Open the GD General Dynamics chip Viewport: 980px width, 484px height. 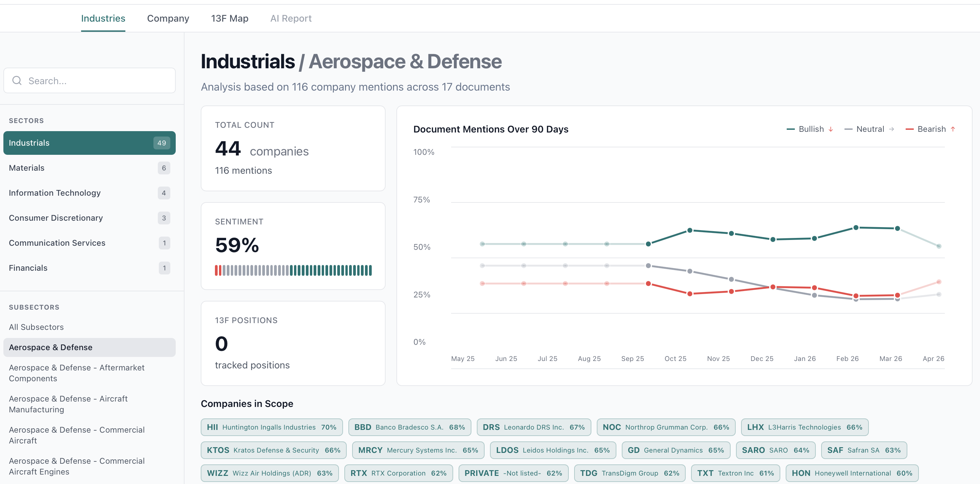(x=676, y=450)
